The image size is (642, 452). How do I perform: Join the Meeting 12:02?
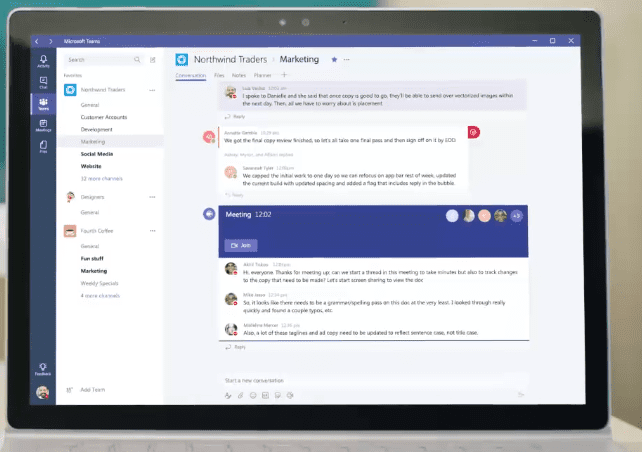241,245
